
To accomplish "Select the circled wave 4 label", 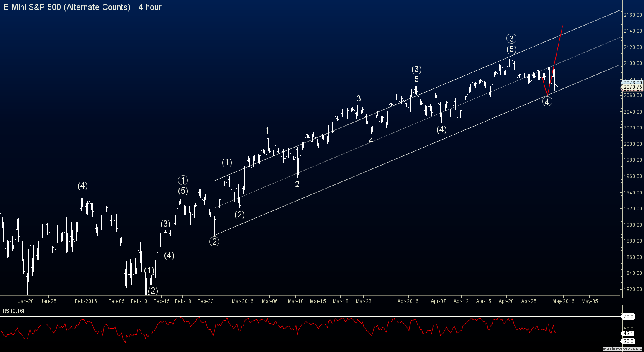I will click(548, 101).
